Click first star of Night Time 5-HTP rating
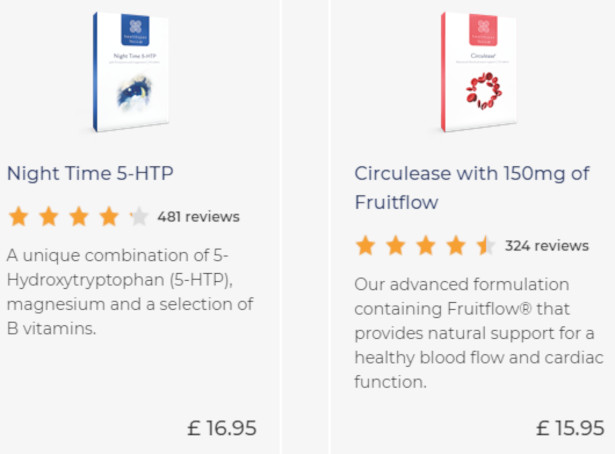 click(19, 216)
